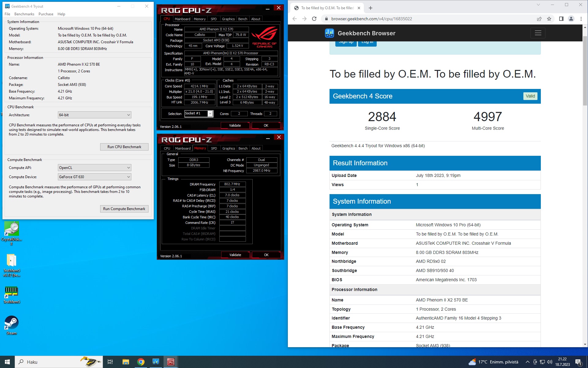Screen dimensions: 588x368
Task: Click Chrome address bar URL
Action: pos(371,19)
